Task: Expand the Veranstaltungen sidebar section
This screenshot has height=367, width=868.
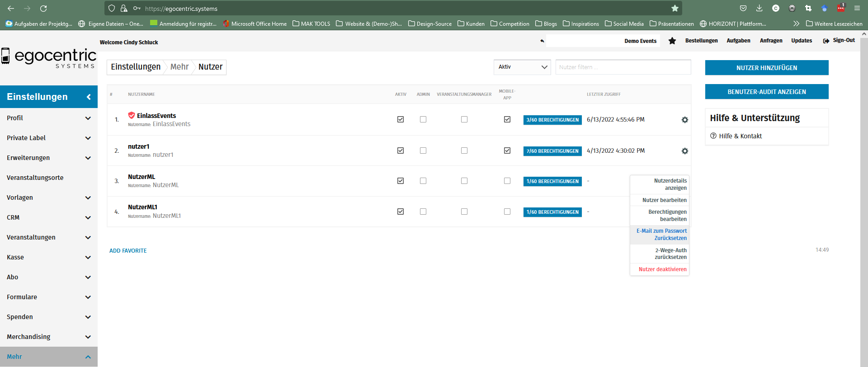Action: (48, 237)
